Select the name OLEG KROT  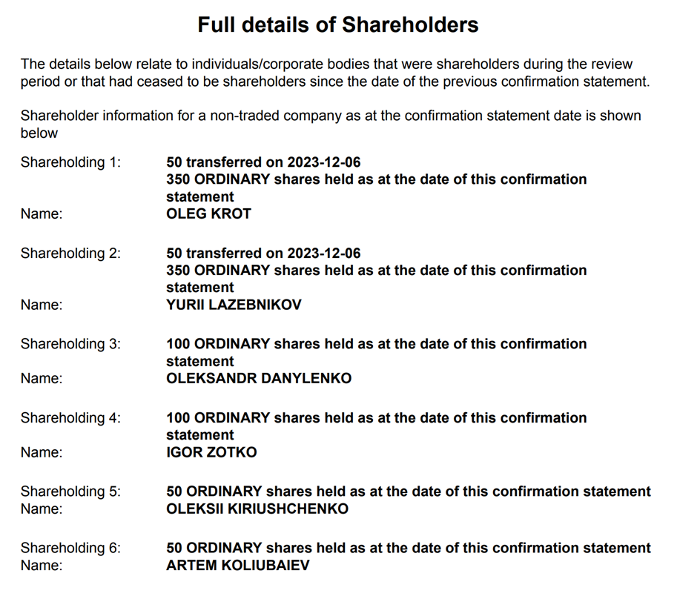click(x=208, y=214)
